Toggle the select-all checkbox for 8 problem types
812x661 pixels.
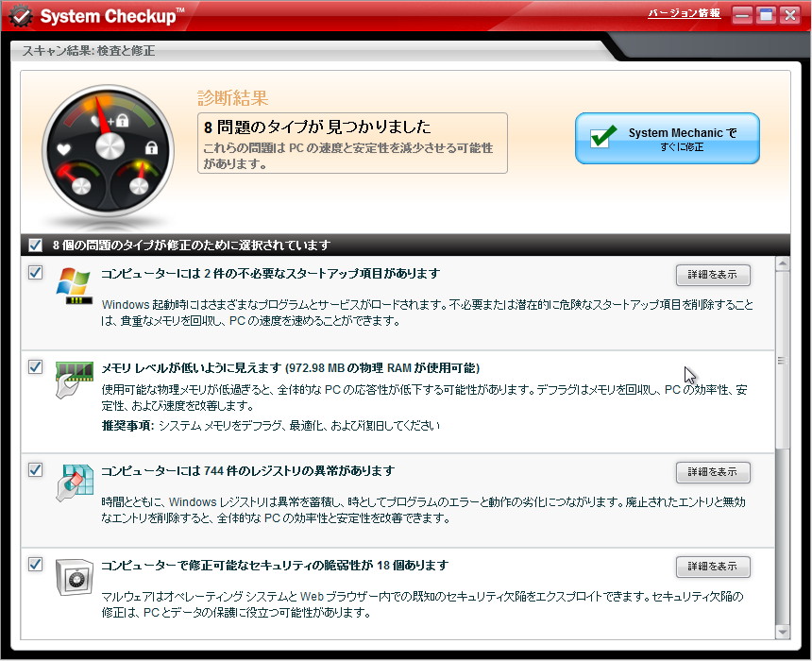click(x=32, y=244)
